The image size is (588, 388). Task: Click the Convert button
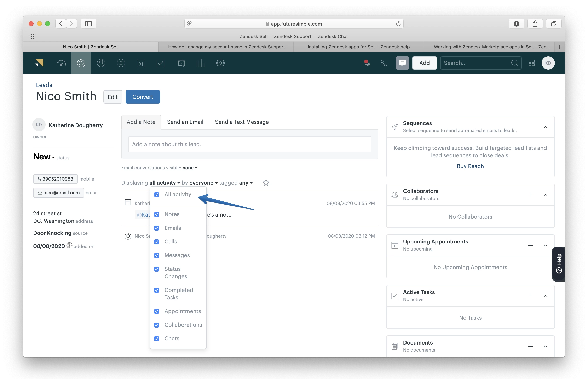[143, 97]
